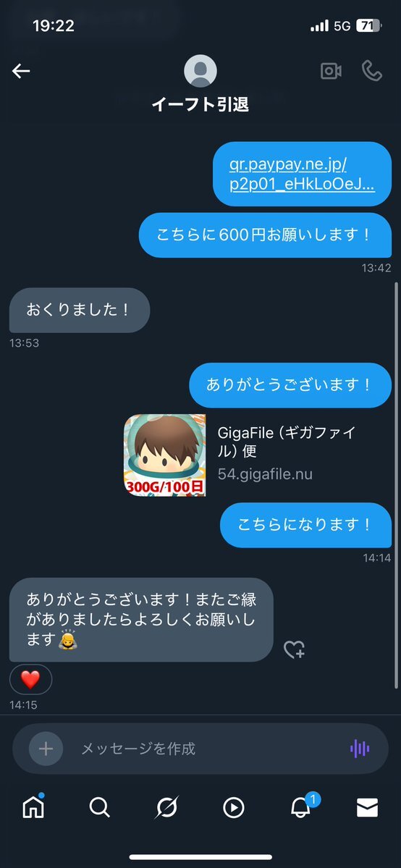This screenshot has height=868, width=401.
Task: Tap the back arrow icon
Action: [21, 71]
